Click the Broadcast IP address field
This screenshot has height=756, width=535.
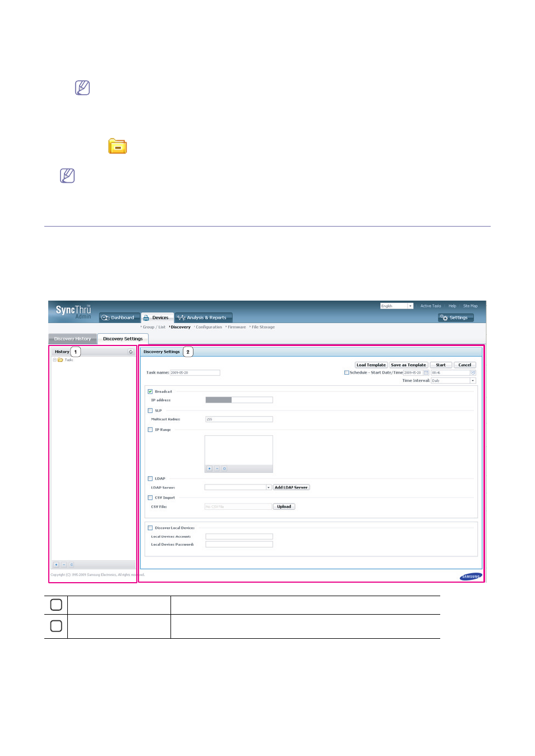point(239,400)
